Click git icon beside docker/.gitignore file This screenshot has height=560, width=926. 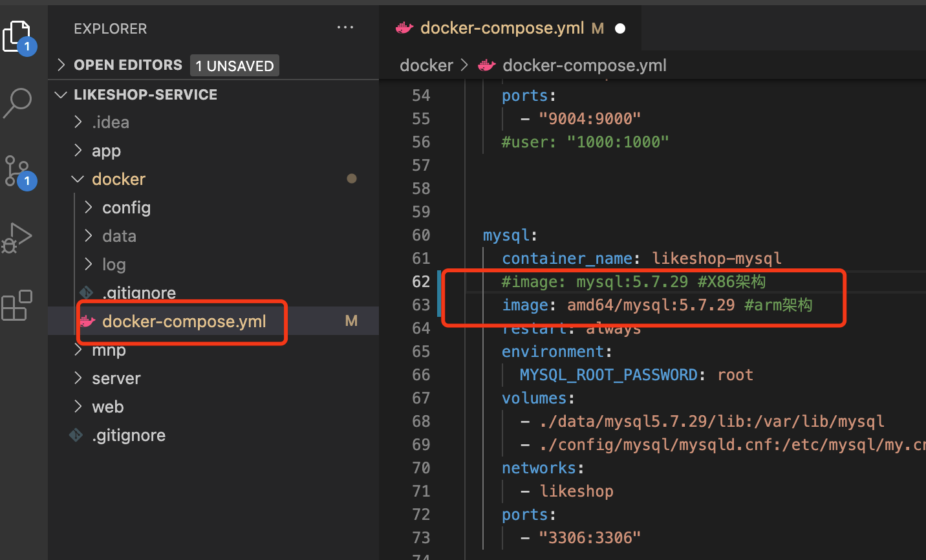86,293
